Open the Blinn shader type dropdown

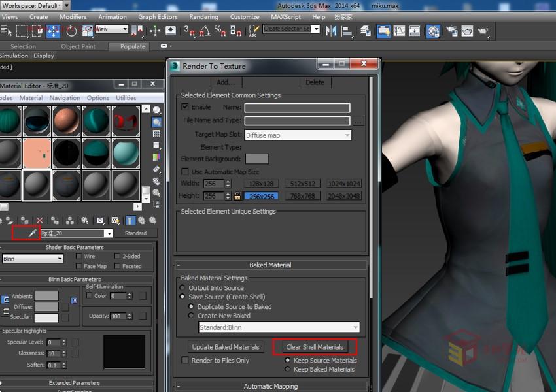[33, 259]
